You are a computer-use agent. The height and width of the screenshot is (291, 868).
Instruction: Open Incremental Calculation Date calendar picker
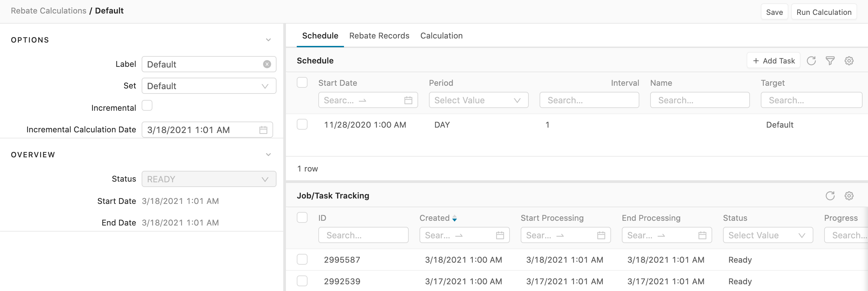(x=263, y=130)
